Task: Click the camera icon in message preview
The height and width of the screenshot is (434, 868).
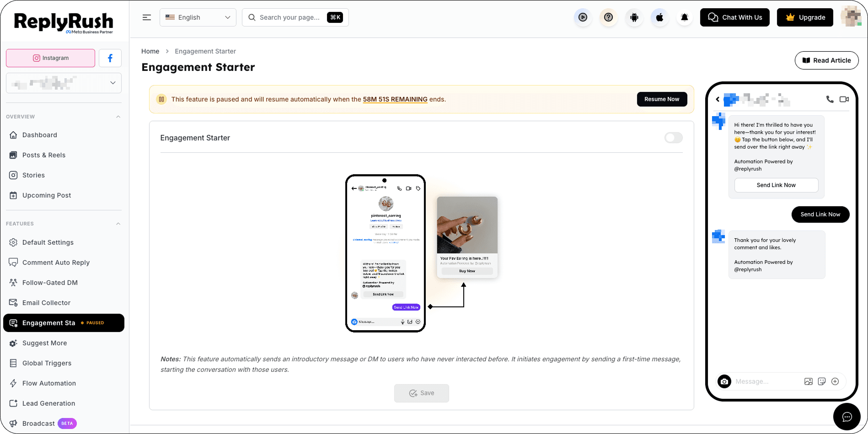Action: pos(724,381)
